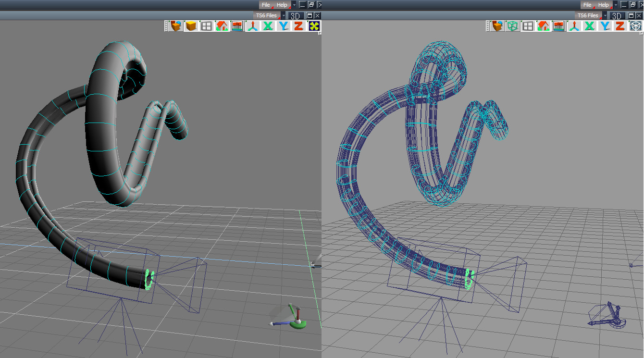
Task: Click the tri-color axes icon in right window
Action: (574, 26)
